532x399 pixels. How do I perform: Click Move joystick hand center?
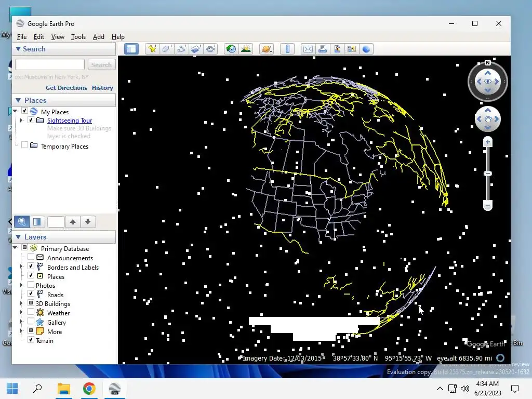coord(487,119)
